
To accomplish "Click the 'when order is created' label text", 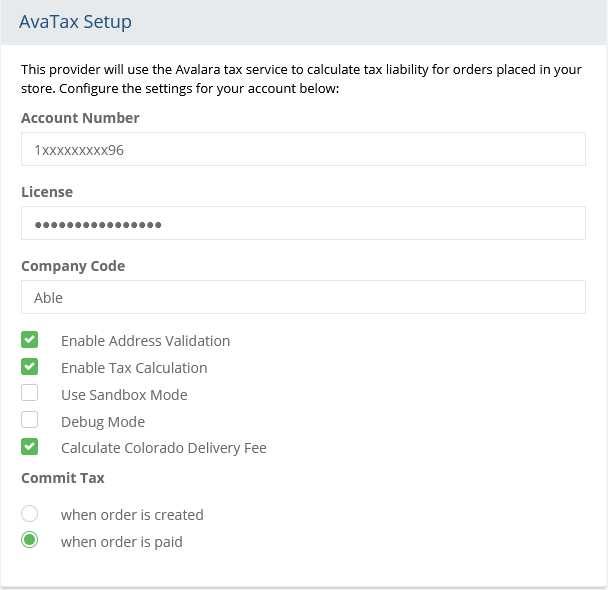I will coord(132,515).
